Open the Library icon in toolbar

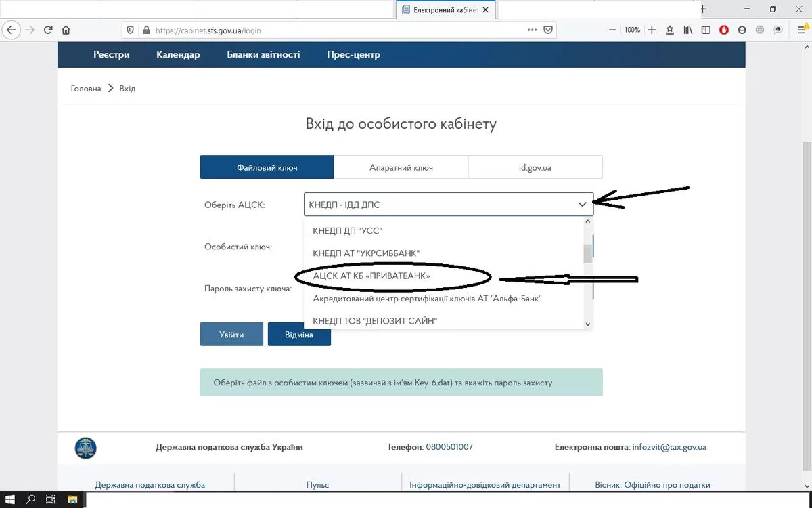[x=688, y=30]
